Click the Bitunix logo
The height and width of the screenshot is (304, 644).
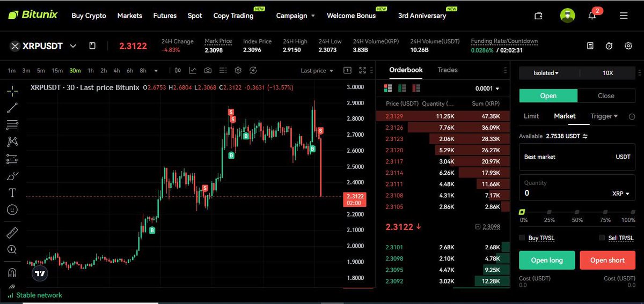pyautogui.click(x=33, y=15)
